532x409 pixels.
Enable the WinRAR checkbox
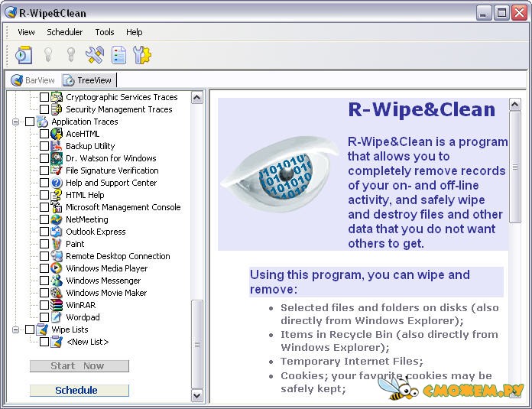[x=44, y=305]
